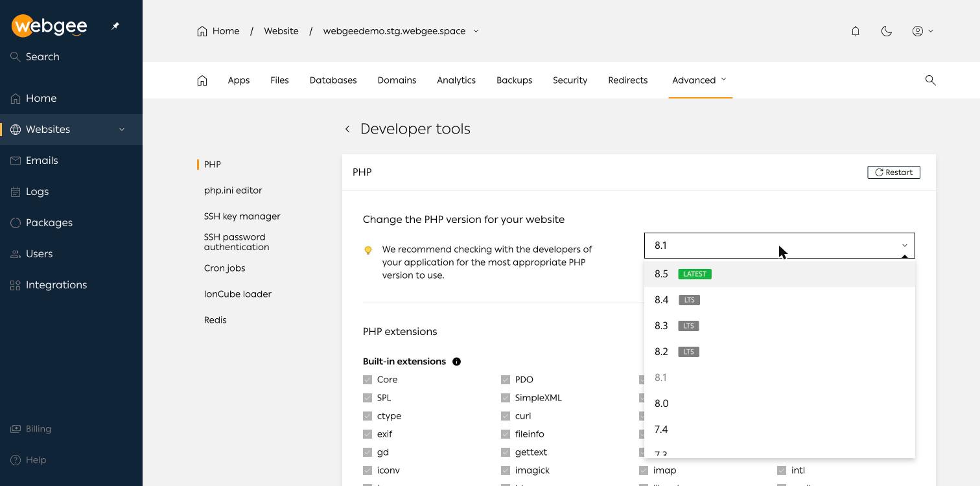This screenshot has width=980, height=486.
Task: Click the Restart button
Action: coord(894,172)
